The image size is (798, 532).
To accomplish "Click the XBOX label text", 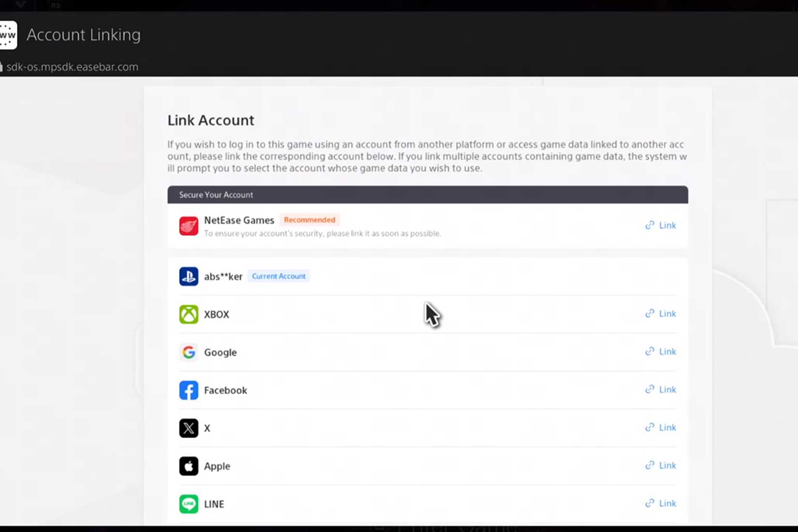I will pyautogui.click(x=217, y=314).
